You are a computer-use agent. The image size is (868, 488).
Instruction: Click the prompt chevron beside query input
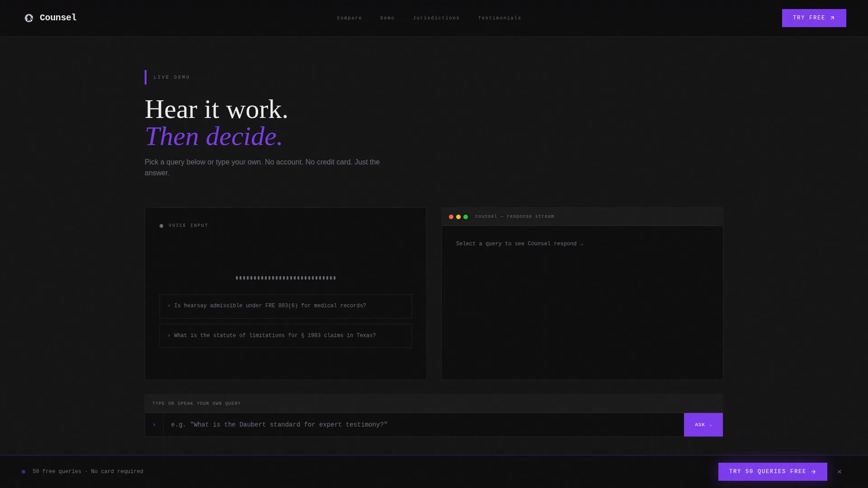[x=154, y=425]
